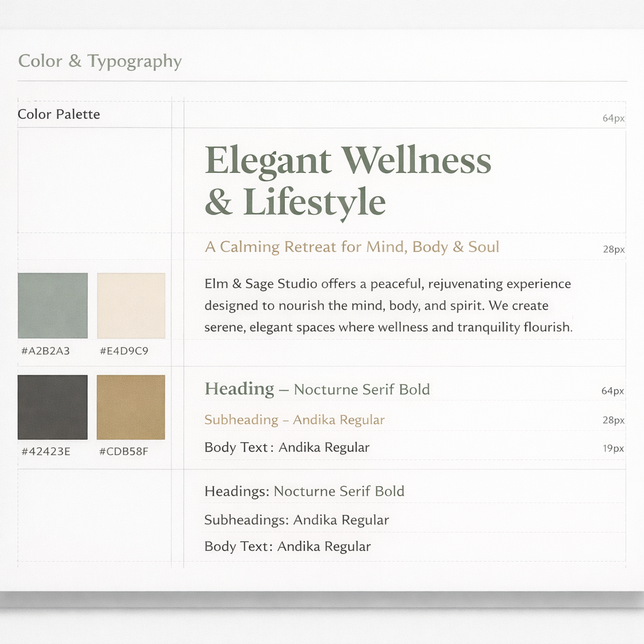Click the "Elegant Wellness & Lifestyle" headline

point(347,181)
